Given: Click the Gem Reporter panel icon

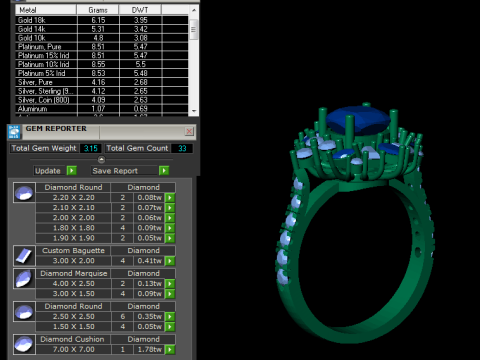Looking at the screenshot, I should 14,132.
